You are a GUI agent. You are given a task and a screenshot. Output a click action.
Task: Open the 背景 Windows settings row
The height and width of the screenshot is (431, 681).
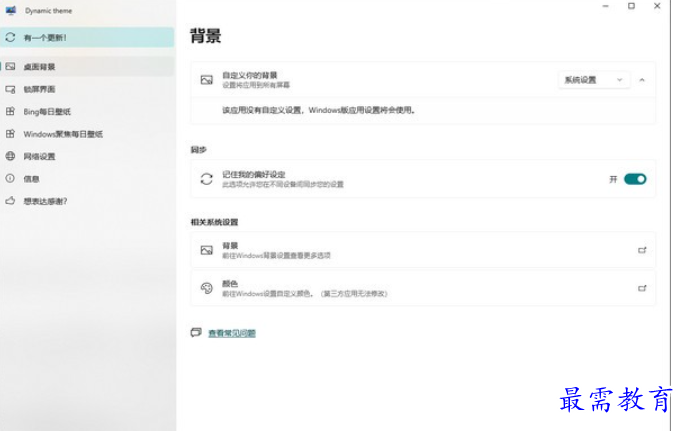[423, 250]
